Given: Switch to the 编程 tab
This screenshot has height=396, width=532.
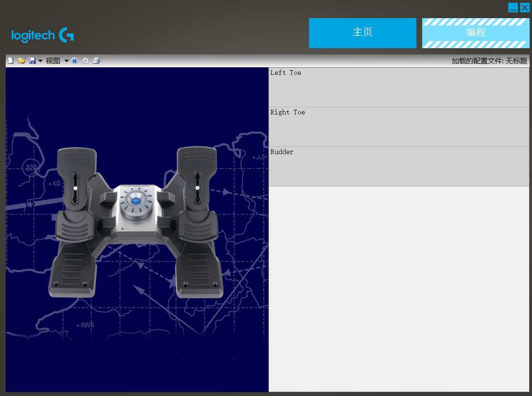Looking at the screenshot, I should pos(475,33).
